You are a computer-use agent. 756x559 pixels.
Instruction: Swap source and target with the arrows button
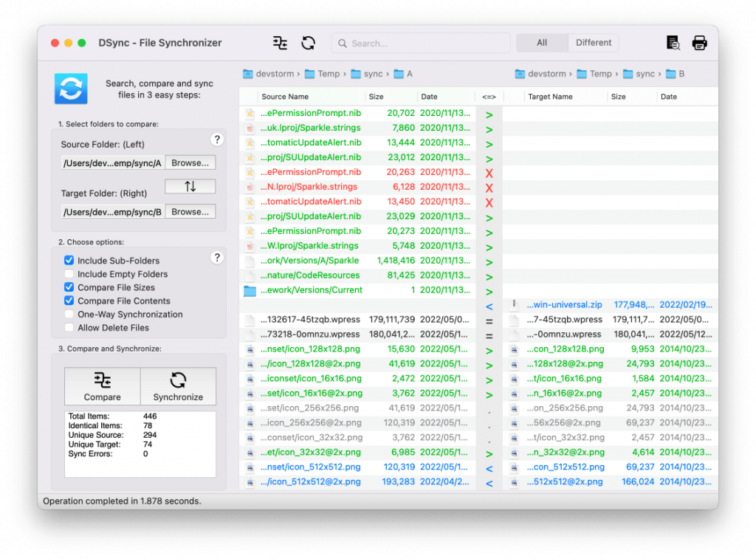coord(190,186)
